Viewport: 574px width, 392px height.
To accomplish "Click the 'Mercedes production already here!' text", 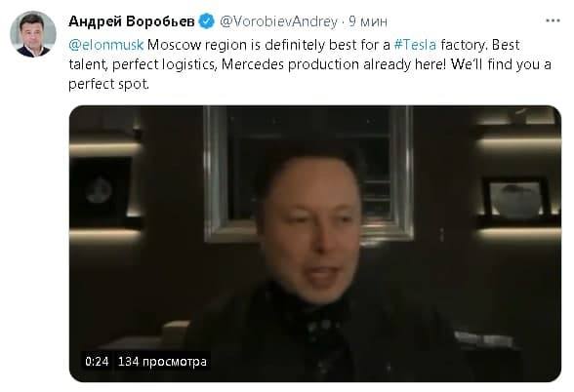I will click(x=334, y=64).
